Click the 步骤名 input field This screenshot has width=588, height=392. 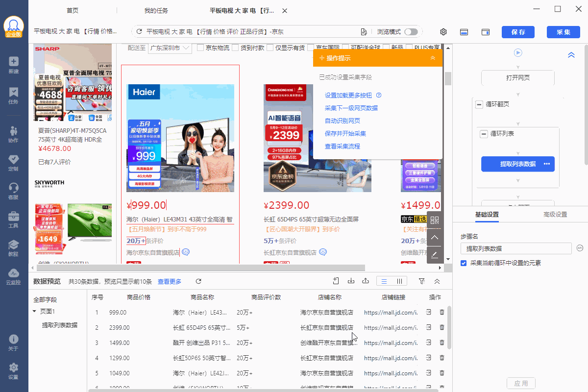tap(516, 248)
